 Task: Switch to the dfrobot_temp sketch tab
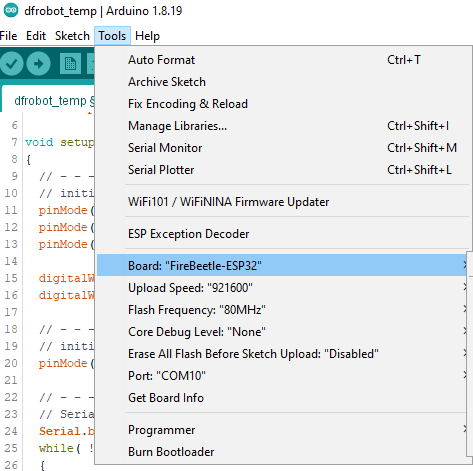click(50, 101)
